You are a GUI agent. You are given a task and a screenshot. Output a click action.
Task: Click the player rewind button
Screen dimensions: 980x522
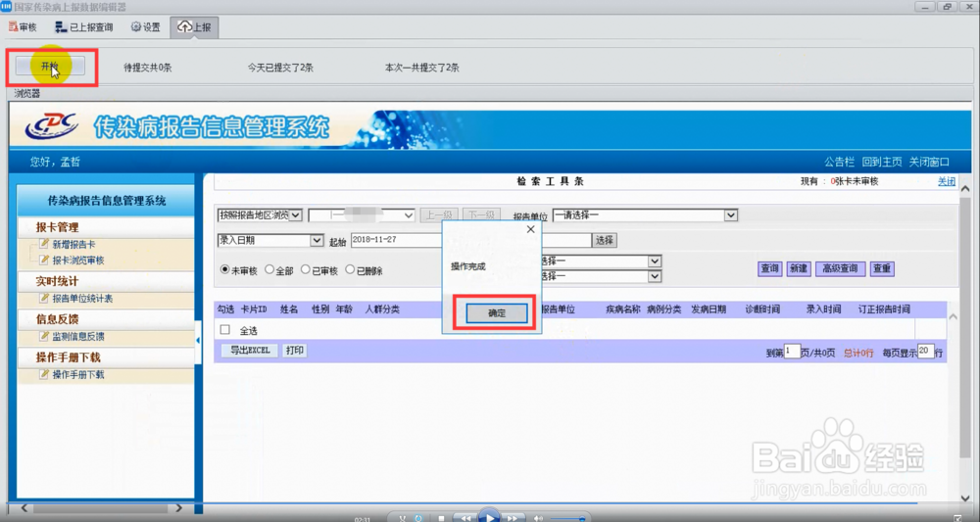click(x=465, y=518)
